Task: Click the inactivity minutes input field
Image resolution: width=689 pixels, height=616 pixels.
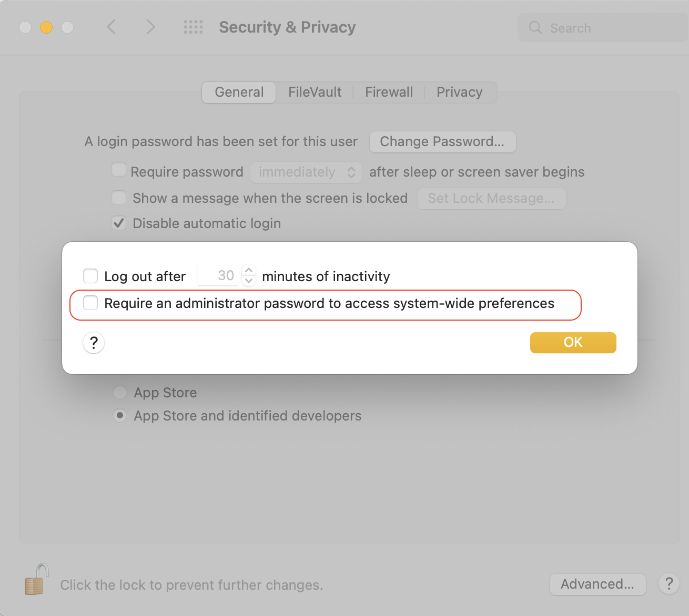Action: point(218,275)
